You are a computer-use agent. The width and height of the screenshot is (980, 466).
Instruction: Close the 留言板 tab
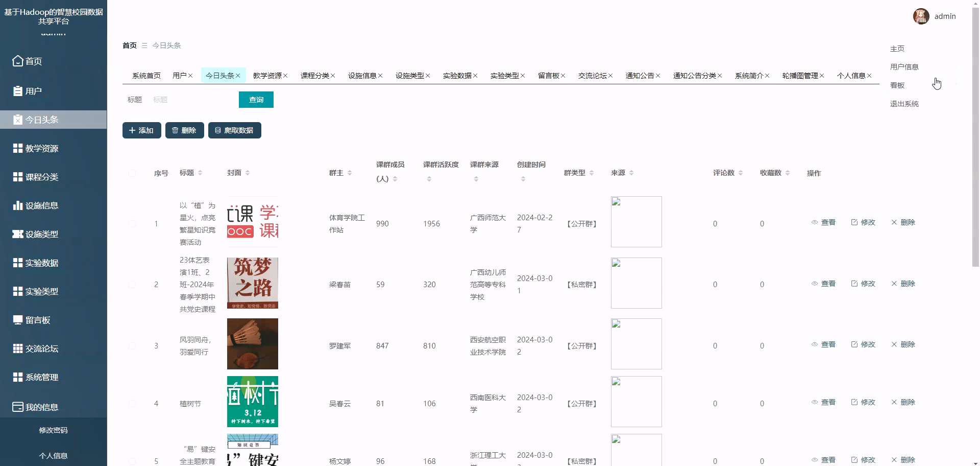point(563,76)
